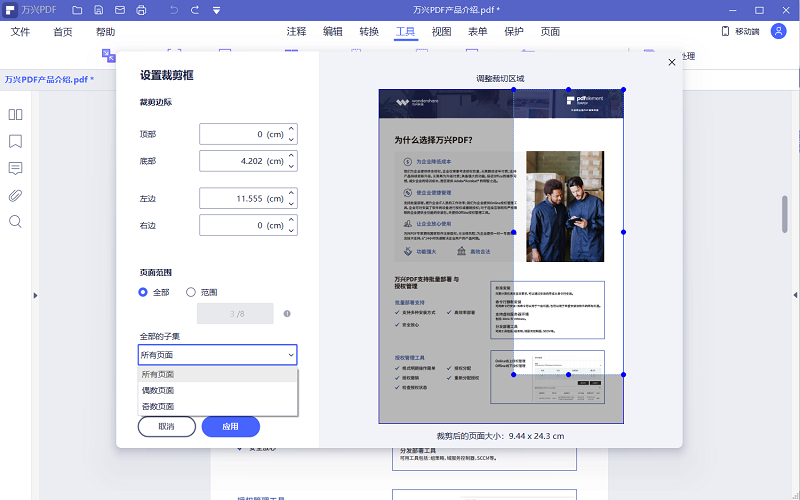Expand the left side panel arrow
Image resolution: width=800 pixels, height=500 pixels.
point(35,295)
